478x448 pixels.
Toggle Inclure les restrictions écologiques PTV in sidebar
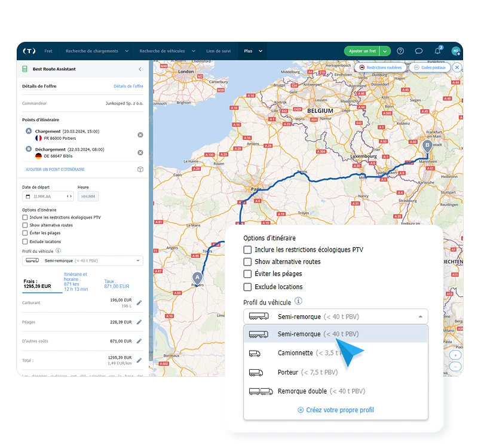[x=25, y=217]
